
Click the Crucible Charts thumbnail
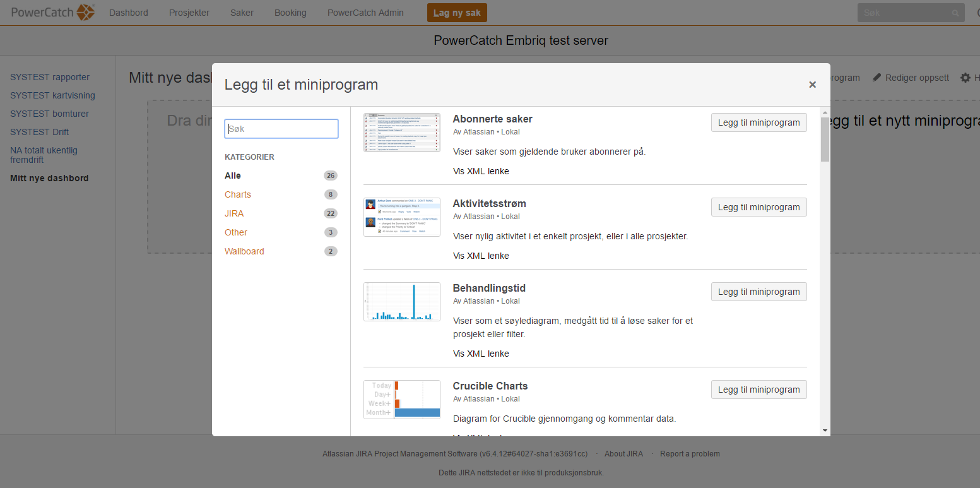pyautogui.click(x=401, y=399)
